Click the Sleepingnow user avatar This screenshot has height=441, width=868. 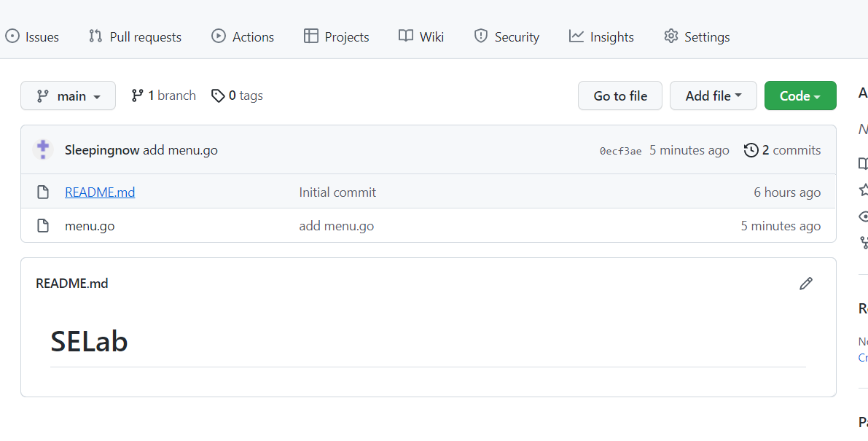(x=43, y=149)
